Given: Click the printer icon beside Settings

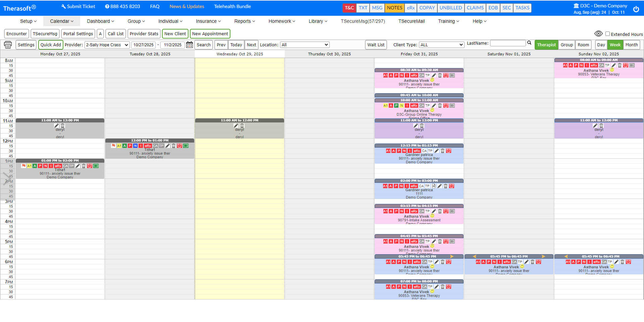Looking at the screenshot, I should coord(8,45).
